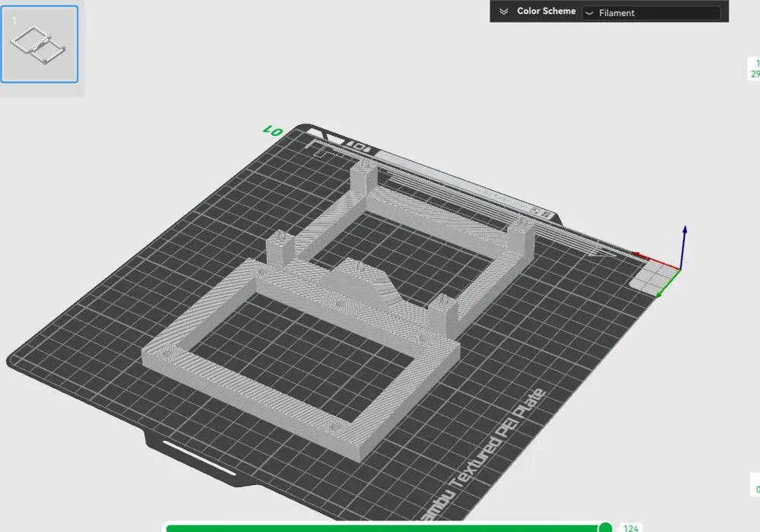The width and height of the screenshot is (760, 532).
Task: Click the layer range label showing 1 and 29
Action: [754, 69]
